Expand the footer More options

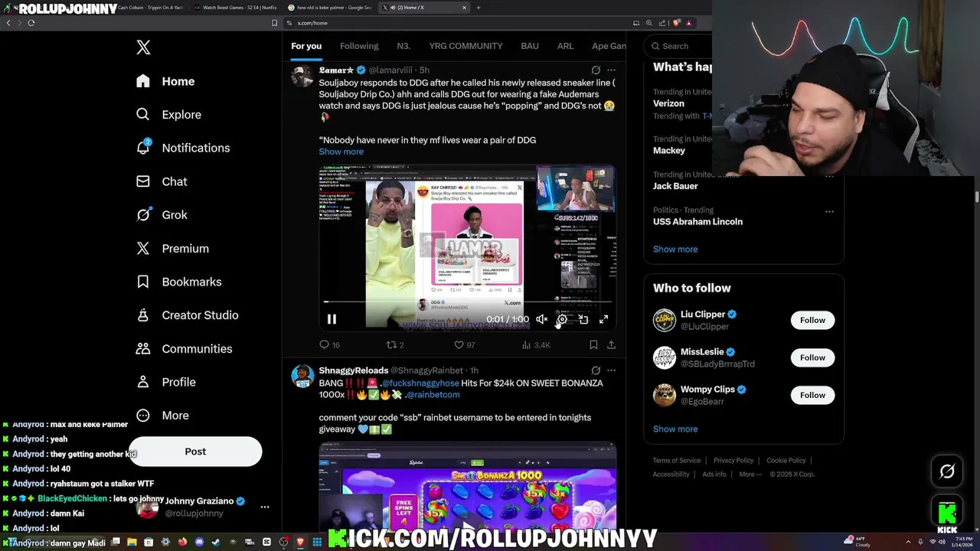750,474
